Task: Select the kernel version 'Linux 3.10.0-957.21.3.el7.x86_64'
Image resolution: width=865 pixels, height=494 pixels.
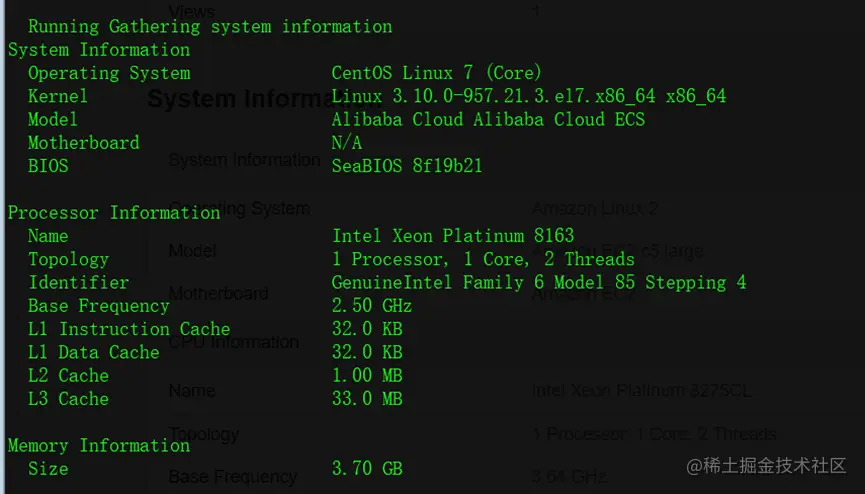Action: 493,96
